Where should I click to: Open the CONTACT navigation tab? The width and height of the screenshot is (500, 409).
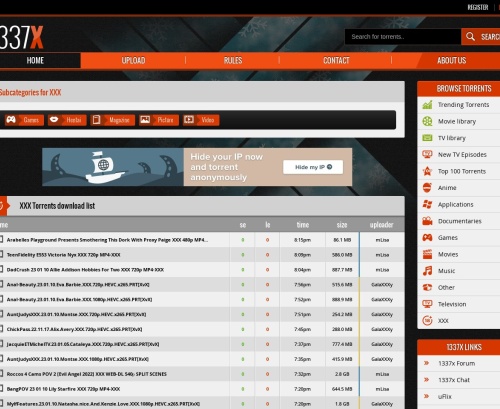coord(336,60)
